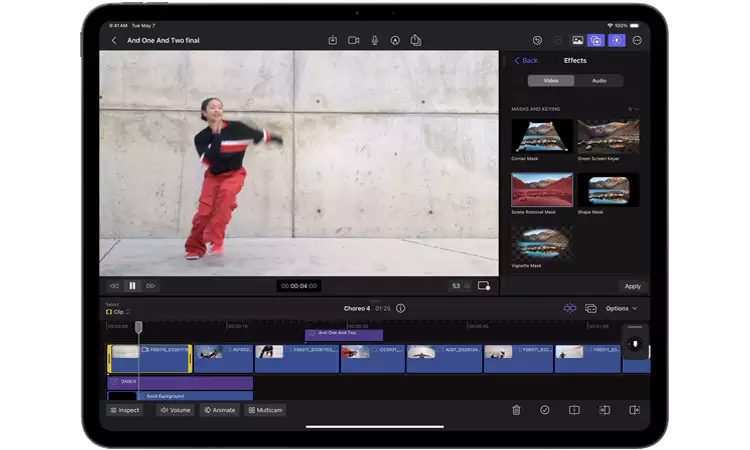Select the Scene Removal Mask thumbnail
The height and width of the screenshot is (450, 750).
541,190
